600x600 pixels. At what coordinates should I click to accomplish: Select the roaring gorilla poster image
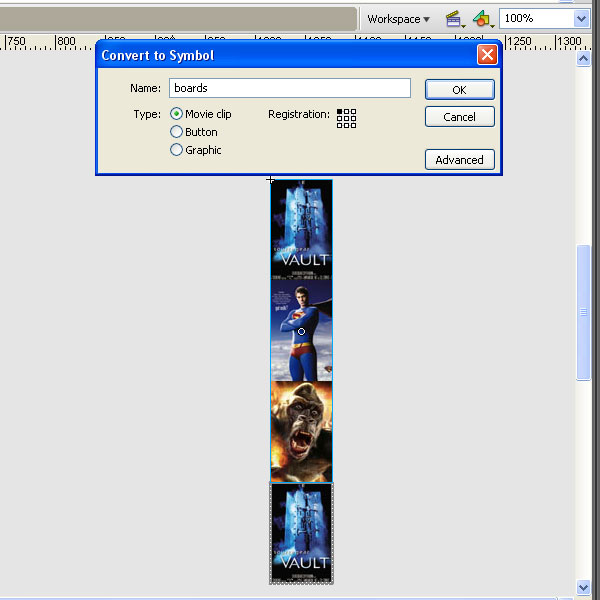coord(302,432)
